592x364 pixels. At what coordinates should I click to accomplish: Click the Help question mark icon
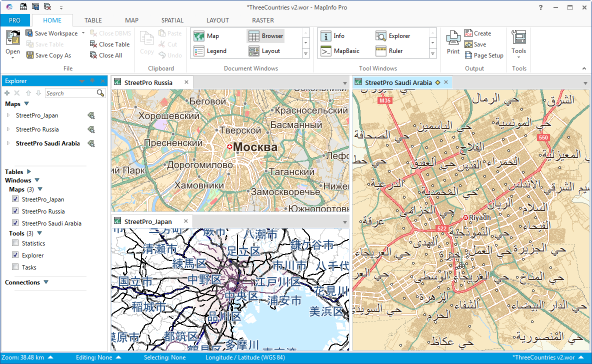pos(540,7)
